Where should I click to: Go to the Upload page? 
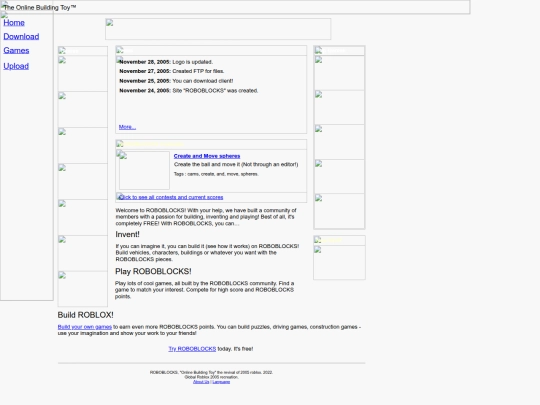[16, 66]
